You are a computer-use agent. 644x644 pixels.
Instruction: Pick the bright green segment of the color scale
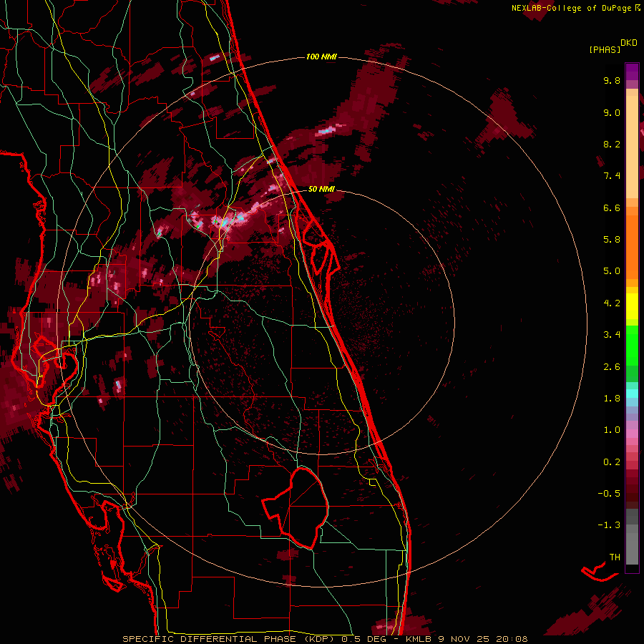tap(632, 345)
